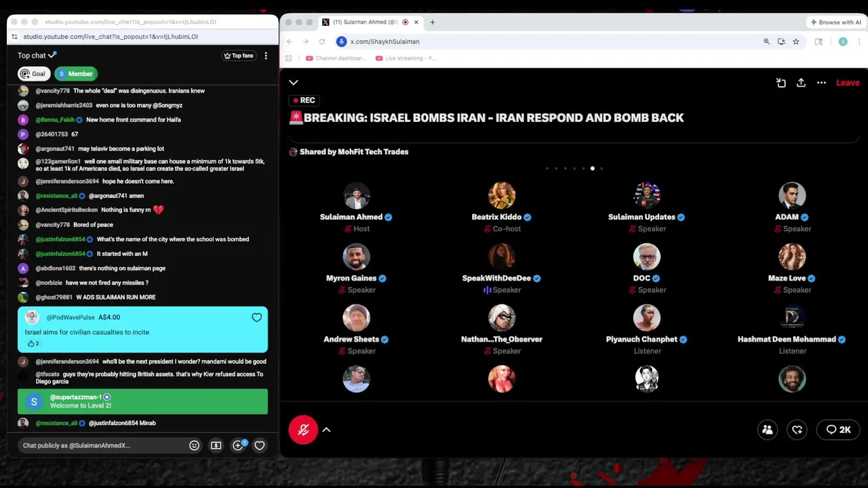Open Beatrix Kiddo co-host avatar
Viewport: 868px width, 488px height.
(502, 195)
